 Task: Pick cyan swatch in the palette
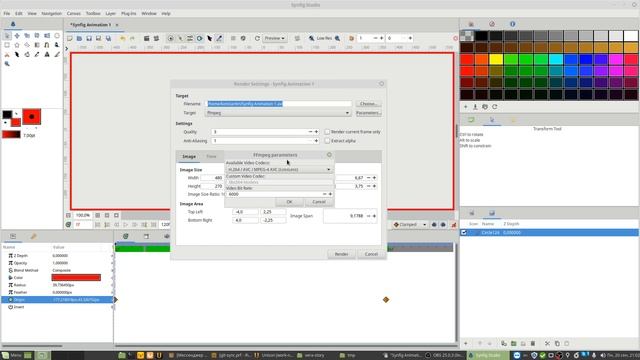[x=556, y=60]
